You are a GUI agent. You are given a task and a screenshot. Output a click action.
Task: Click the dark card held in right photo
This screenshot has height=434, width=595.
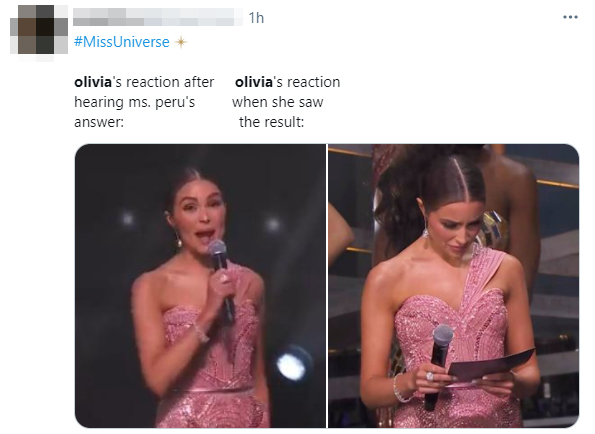(492, 365)
